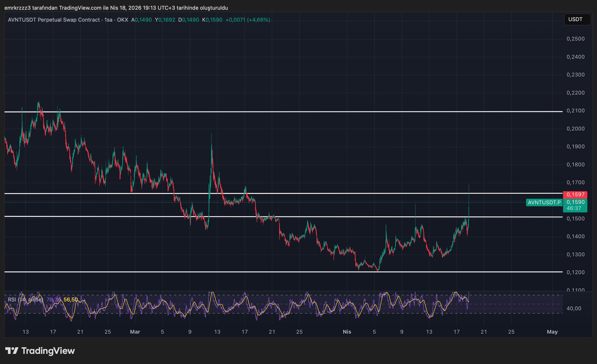Click the yellow RSI value 56,50
Viewport: 597px width, 364px height.
71,300
